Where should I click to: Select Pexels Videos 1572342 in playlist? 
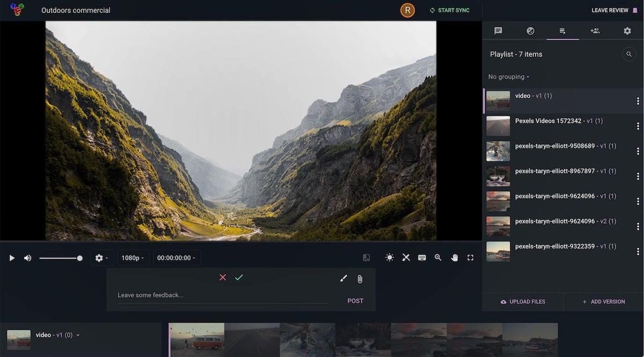pyautogui.click(x=547, y=121)
